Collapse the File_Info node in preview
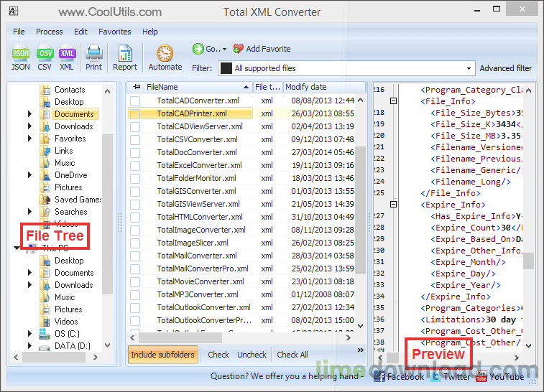544x392 pixels. coord(393,101)
